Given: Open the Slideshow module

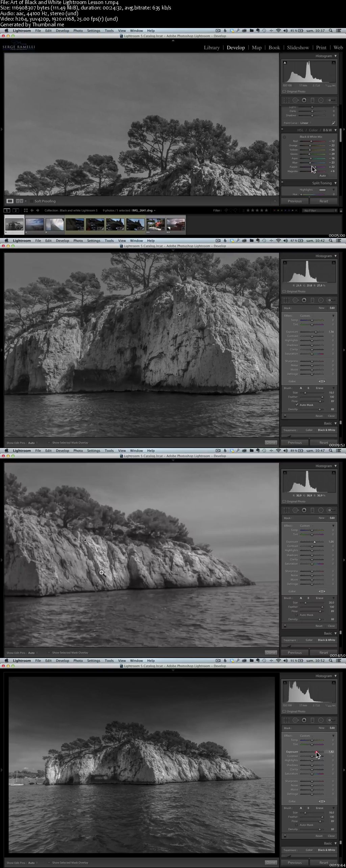Looking at the screenshot, I should pos(298,48).
